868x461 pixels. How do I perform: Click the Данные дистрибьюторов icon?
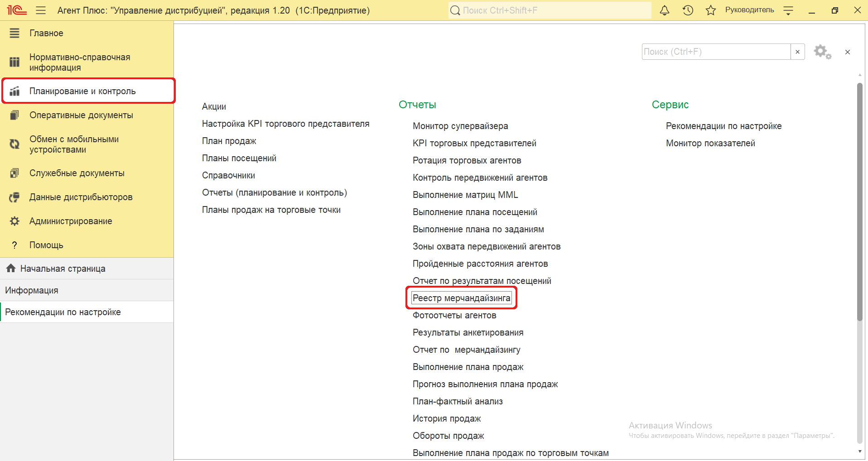14,197
